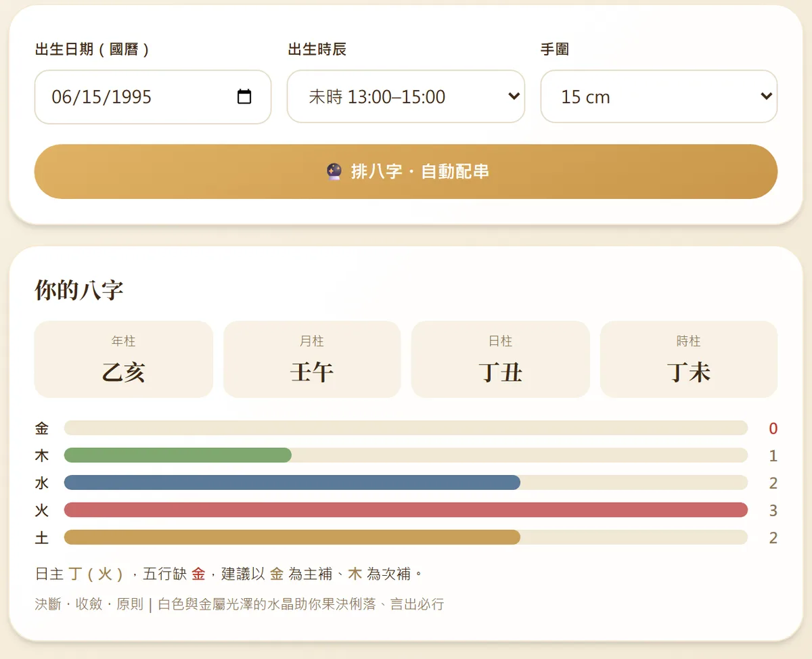Viewport: 812px width, 659px height.
Task: Click the 金 label left of its bar
Action: [42, 428]
